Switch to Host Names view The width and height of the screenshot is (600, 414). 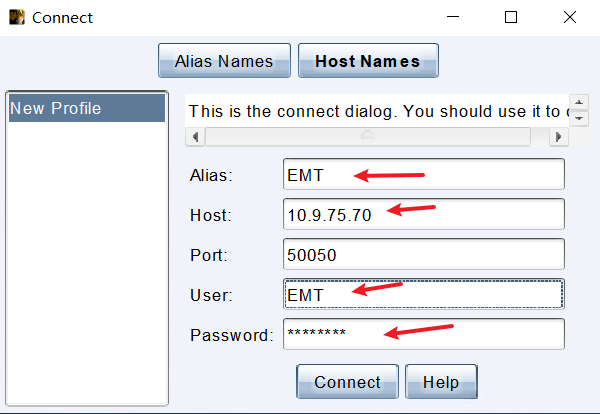pyautogui.click(x=368, y=61)
